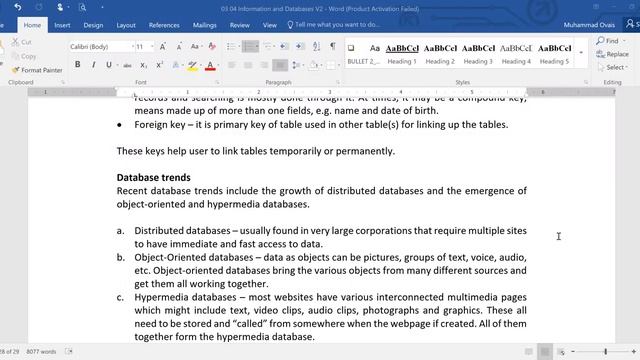Align text right
The image size is (640, 360).
[x=264, y=65]
